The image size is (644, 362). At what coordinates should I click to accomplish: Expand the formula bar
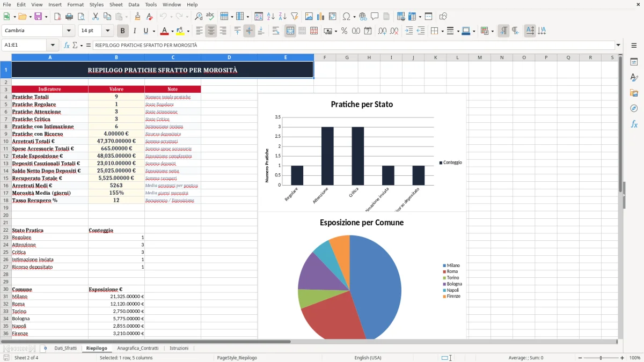pos(618,45)
